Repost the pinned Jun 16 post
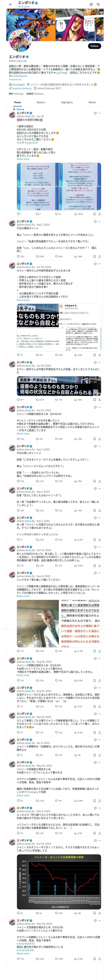 pyautogui.click(x=37, y=214)
